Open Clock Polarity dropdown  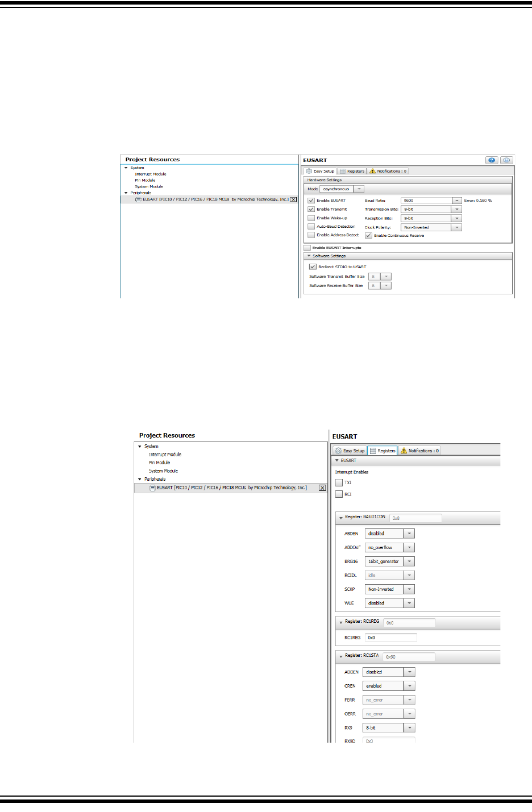click(x=457, y=227)
